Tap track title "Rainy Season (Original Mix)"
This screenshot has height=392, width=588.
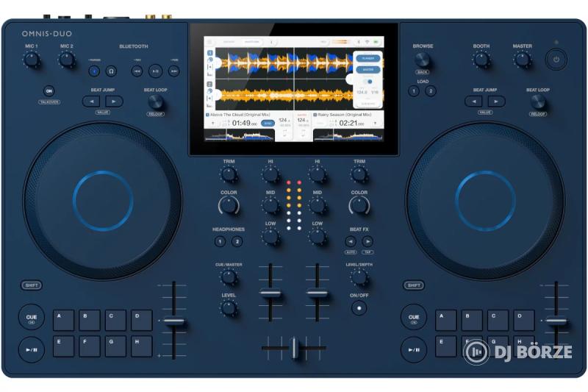(x=344, y=115)
